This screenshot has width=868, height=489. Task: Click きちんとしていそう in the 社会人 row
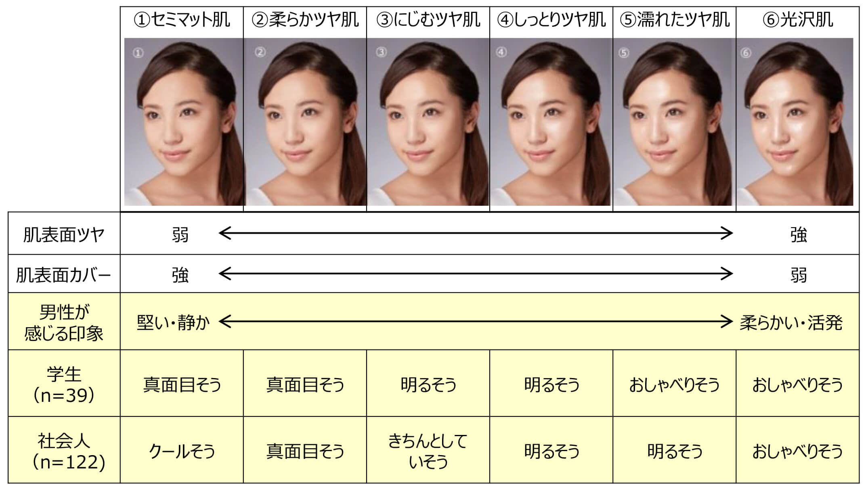(x=428, y=451)
